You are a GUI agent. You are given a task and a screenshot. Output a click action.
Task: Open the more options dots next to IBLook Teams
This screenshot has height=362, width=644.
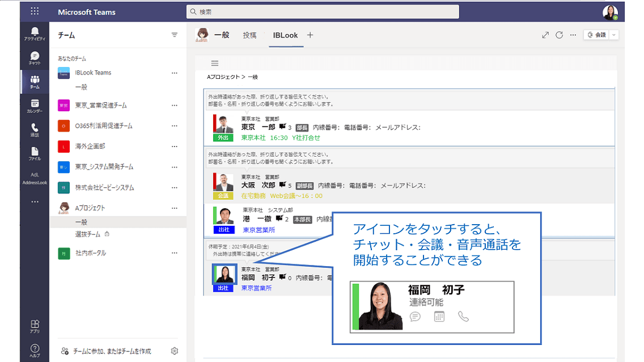(175, 72)
